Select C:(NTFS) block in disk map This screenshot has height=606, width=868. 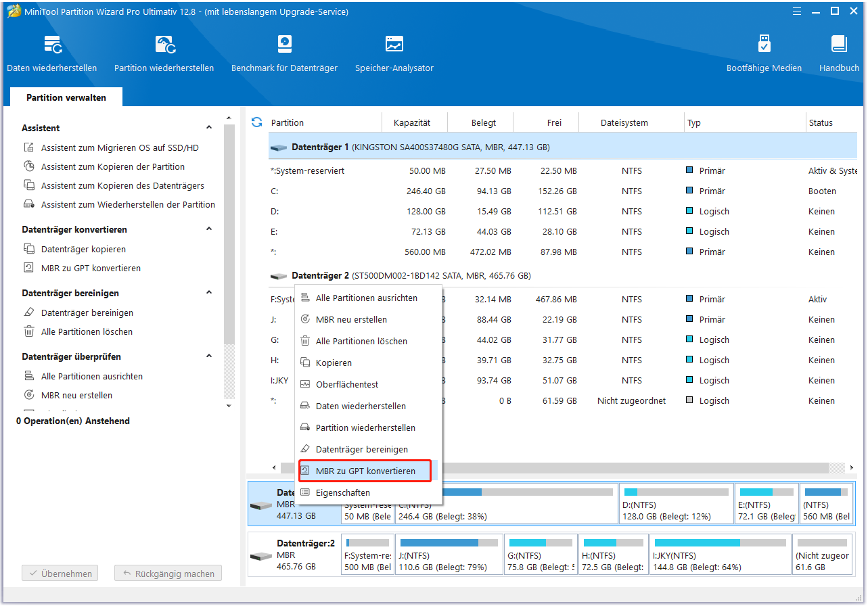click(x=505, y=504)
